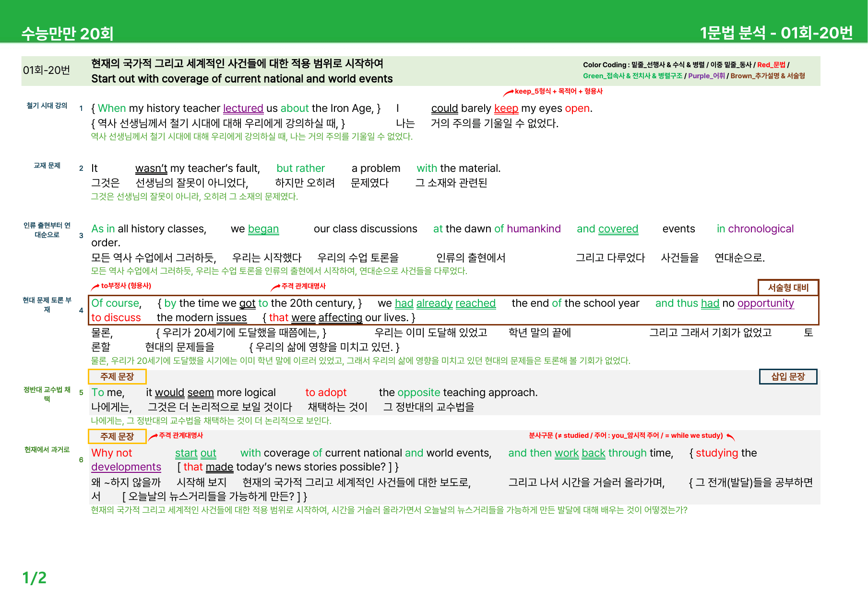
Task: Click the underlined word "wasn't" in sentence 2
Action: point(151,169)
